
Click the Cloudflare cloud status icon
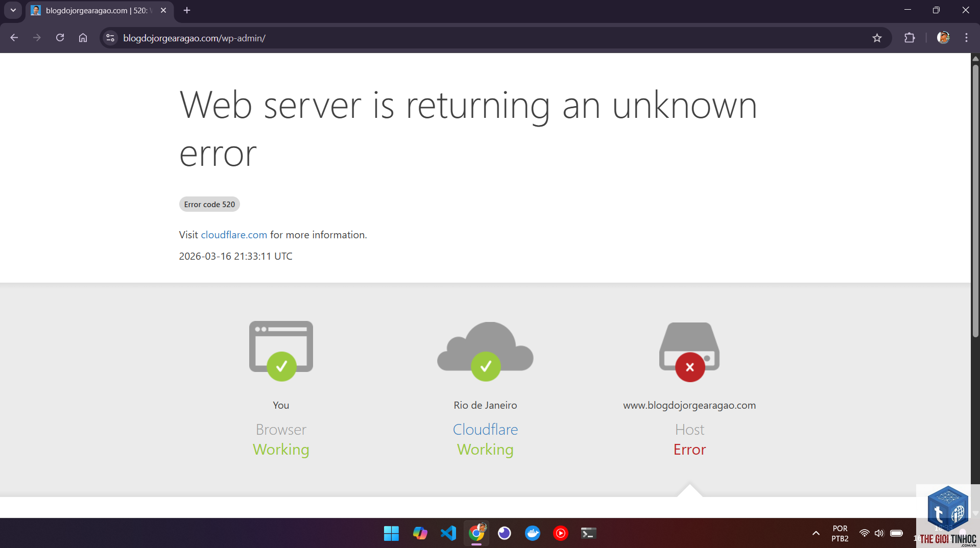pyautogui.click(x=485, y=351)
